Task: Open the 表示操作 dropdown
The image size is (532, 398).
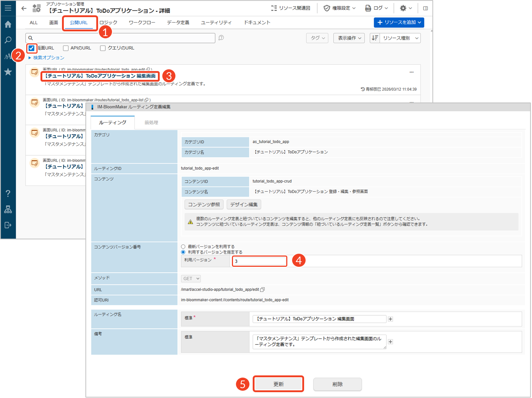Action: pyautogui.click(x=349, y=38)
